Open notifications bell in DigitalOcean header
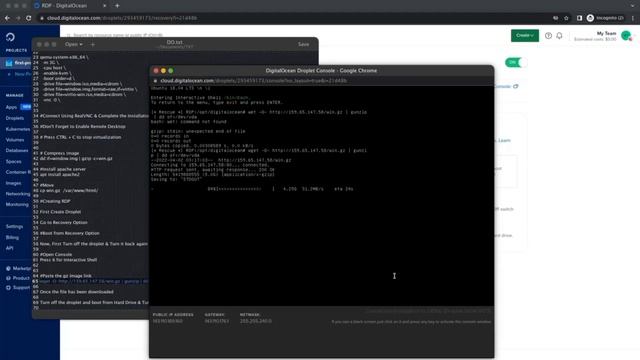The width and height of the screenshot is (640, 360). [559, 36]
